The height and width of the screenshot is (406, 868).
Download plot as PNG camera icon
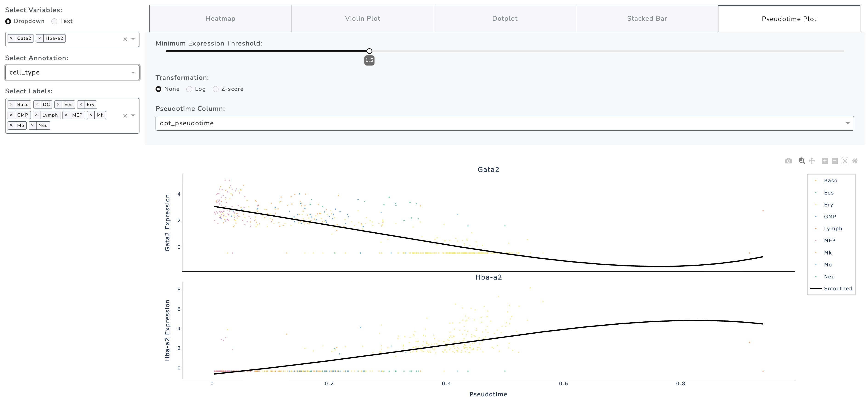point(788,161)
